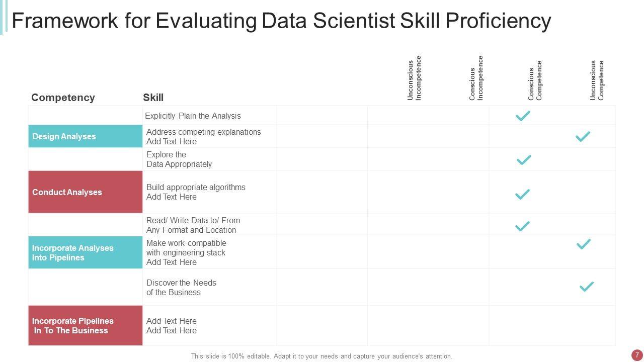
Task: Click the editable slide footer note
Action: click(x=321, y=356)
